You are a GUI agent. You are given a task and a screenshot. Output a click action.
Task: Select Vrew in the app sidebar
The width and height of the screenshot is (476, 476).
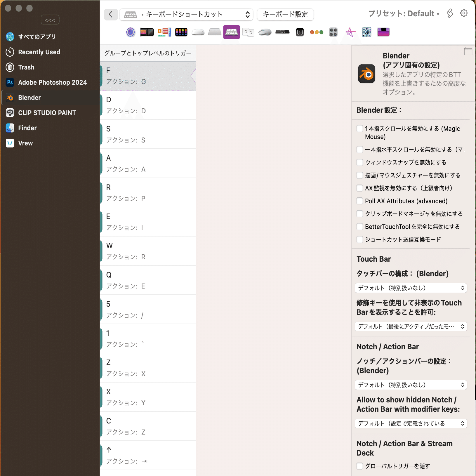(x=51, y=143)
